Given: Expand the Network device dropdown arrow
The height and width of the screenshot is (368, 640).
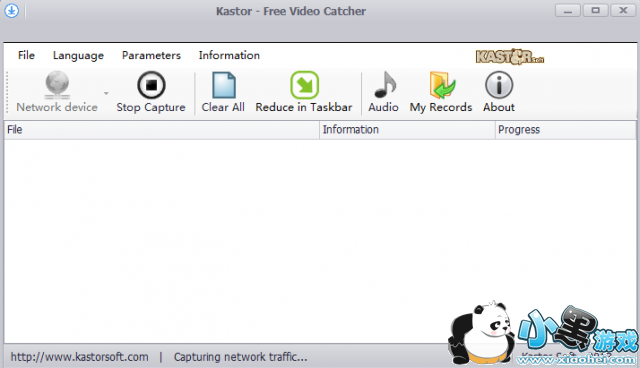Looking at the screenshot, I should pos(106,93).
